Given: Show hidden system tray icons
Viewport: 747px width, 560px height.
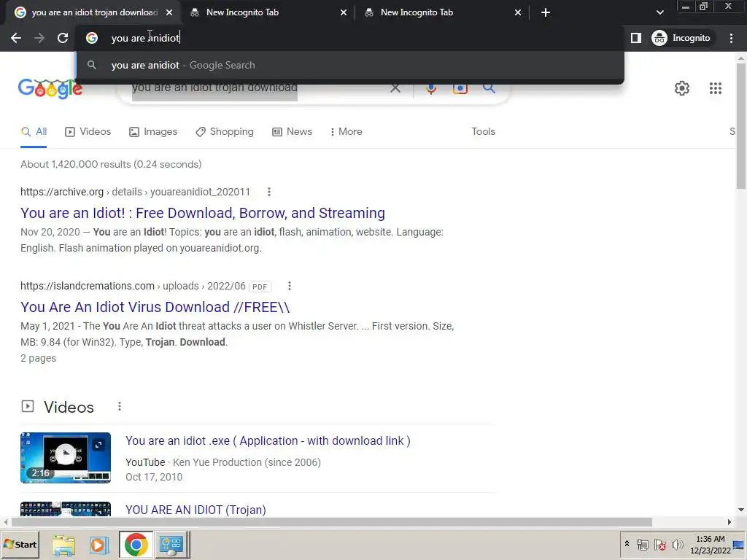Looking at the screenshot, I should [627, 544].
